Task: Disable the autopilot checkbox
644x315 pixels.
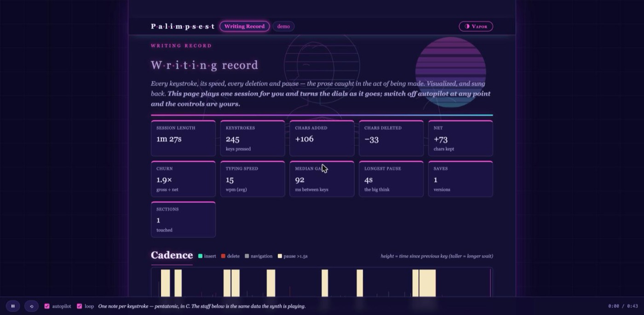Action: click(x=47, y=306)
